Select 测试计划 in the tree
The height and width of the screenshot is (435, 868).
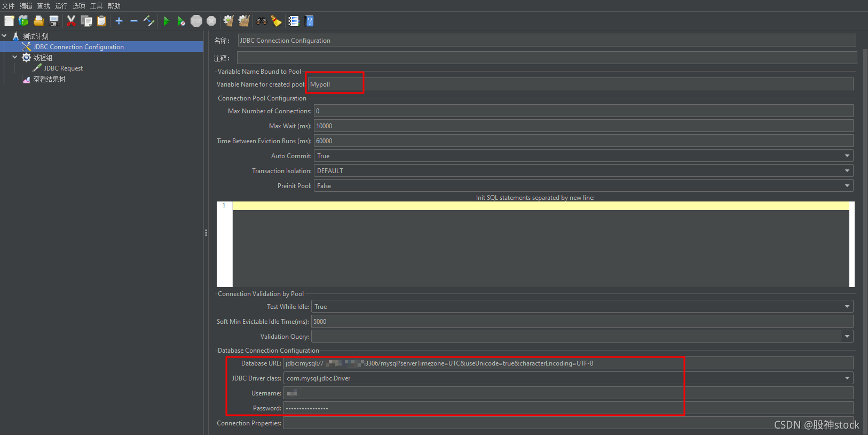[35, 36]
